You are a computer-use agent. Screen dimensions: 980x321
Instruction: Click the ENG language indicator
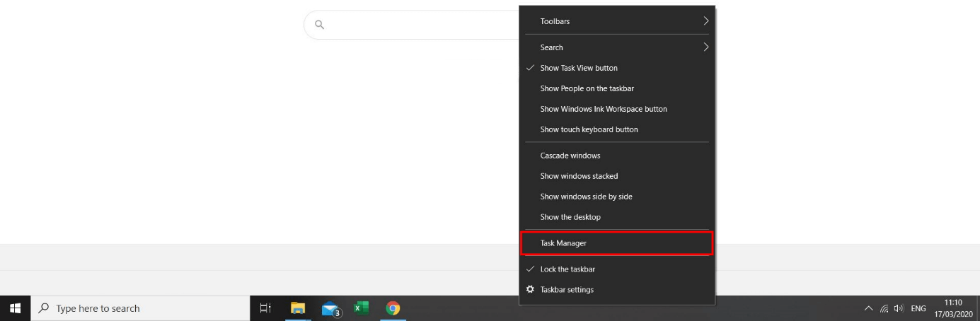918,309
